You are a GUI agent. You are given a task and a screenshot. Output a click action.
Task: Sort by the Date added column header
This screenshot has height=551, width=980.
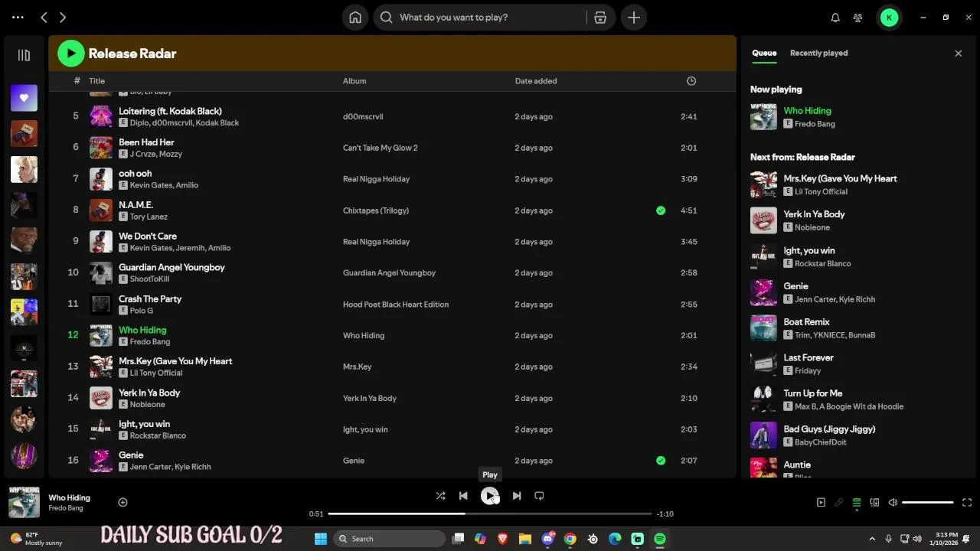(536, 81)
